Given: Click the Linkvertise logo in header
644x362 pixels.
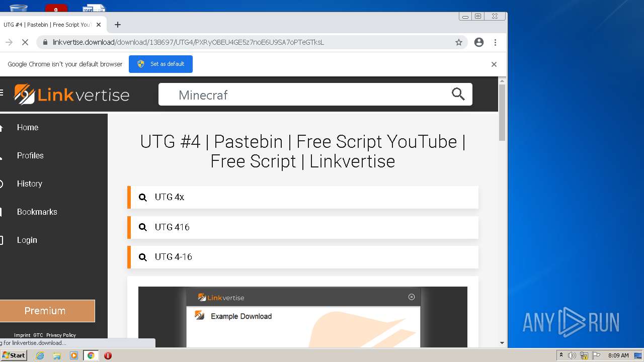Looking at the screenshot, I should pos(71,94).
